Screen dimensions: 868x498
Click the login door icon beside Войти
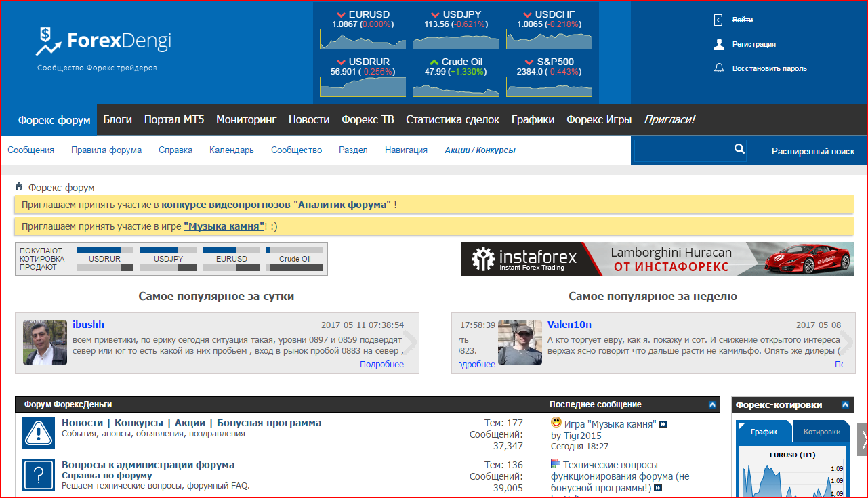(x=719, y=20)
